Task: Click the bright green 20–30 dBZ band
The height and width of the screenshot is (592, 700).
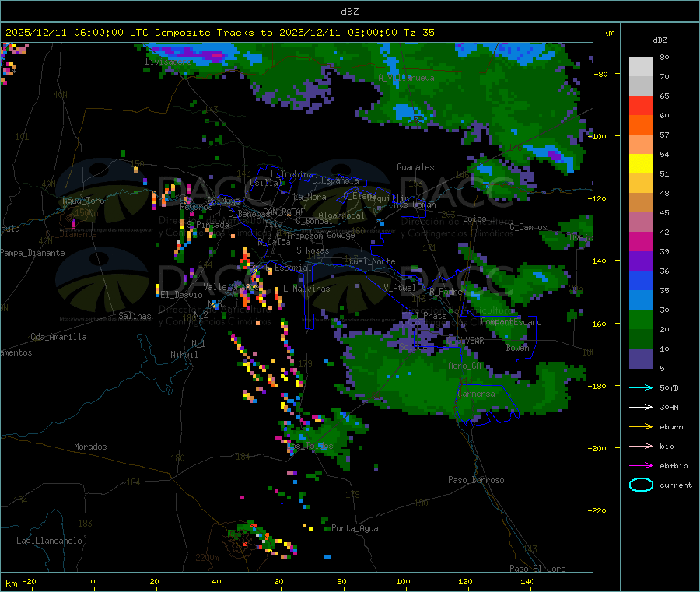Action: coord(641,320)
